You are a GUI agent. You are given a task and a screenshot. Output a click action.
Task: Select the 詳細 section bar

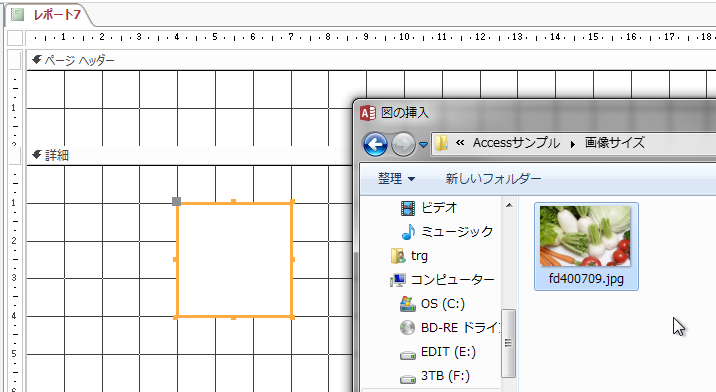(x=189, y=155)
